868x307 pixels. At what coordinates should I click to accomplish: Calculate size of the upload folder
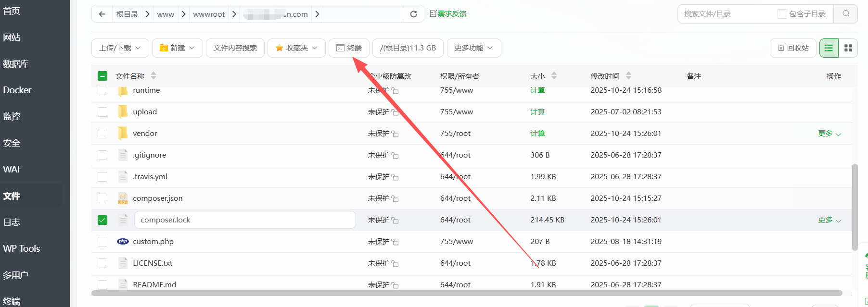pos(537,112)
